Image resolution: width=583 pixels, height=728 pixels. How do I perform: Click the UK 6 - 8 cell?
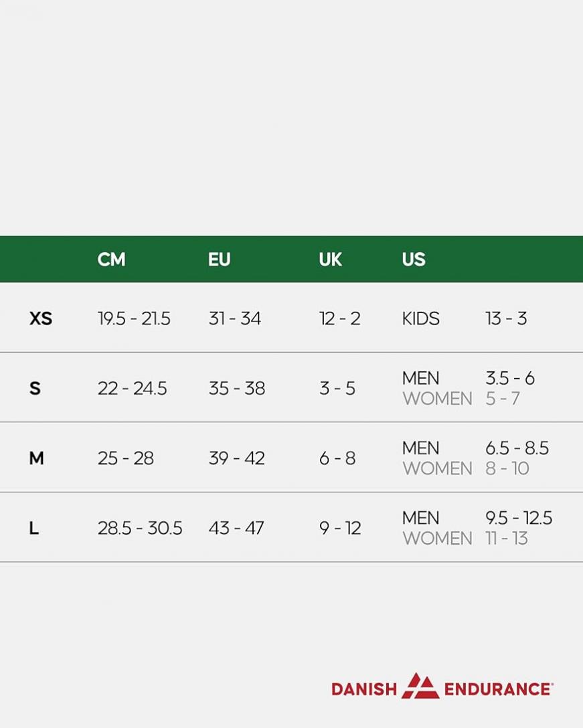337,458
